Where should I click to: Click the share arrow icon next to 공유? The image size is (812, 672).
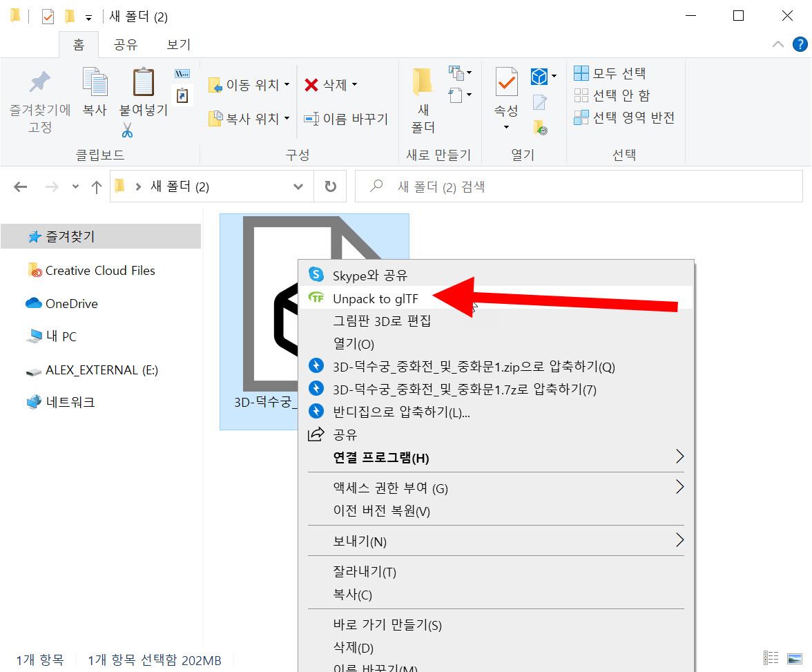[x=316, y=434]
